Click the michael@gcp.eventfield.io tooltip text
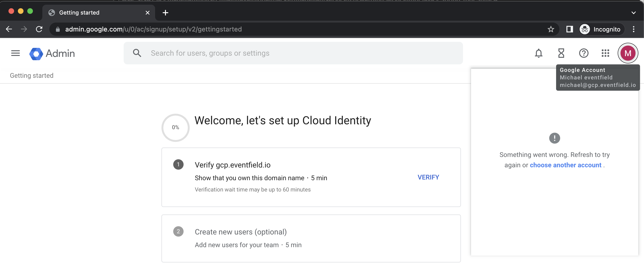The image size is (644, 273). pyautogui.click(x=597, y=85)
